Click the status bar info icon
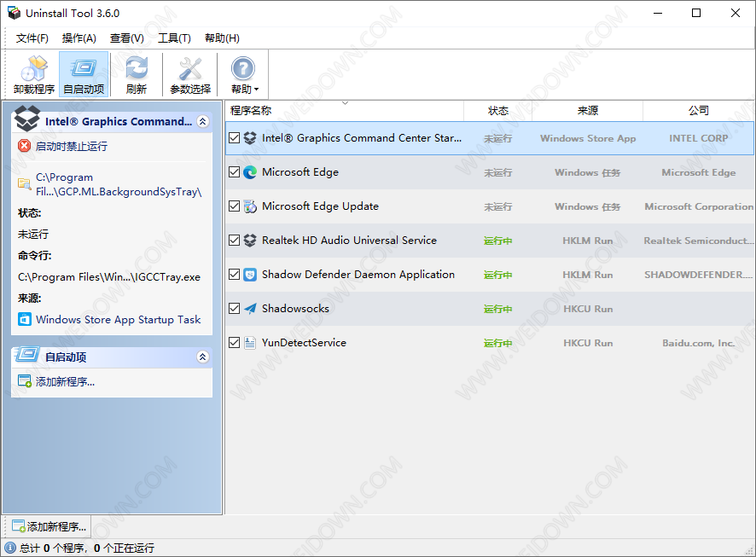The height and width of the screenshot is (557, 756). point(10,548)
